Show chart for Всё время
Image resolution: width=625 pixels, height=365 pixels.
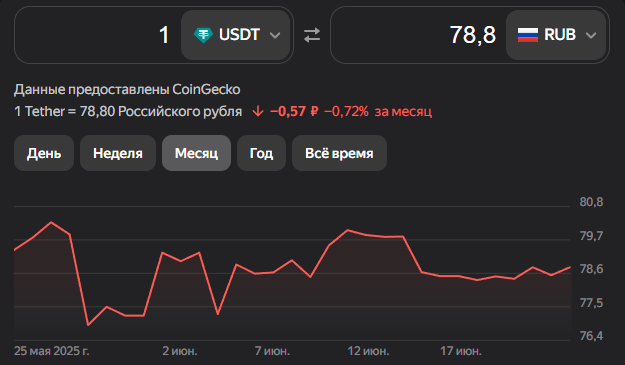click(x=339, y=153)
